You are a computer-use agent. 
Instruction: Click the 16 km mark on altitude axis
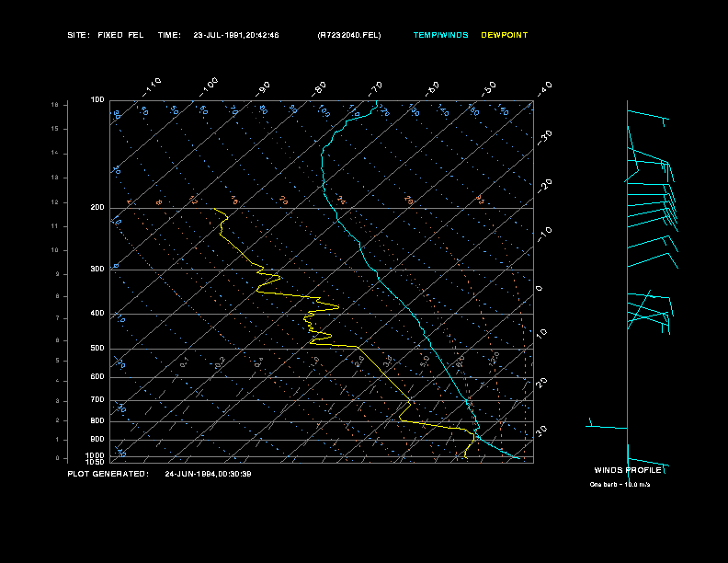(x=55, y=105)
